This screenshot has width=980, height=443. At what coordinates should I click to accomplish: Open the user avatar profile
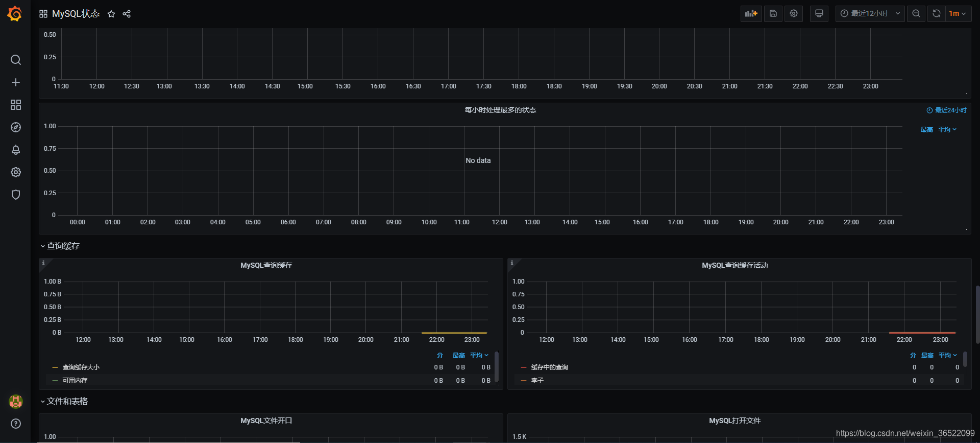(x=16, y=402)
